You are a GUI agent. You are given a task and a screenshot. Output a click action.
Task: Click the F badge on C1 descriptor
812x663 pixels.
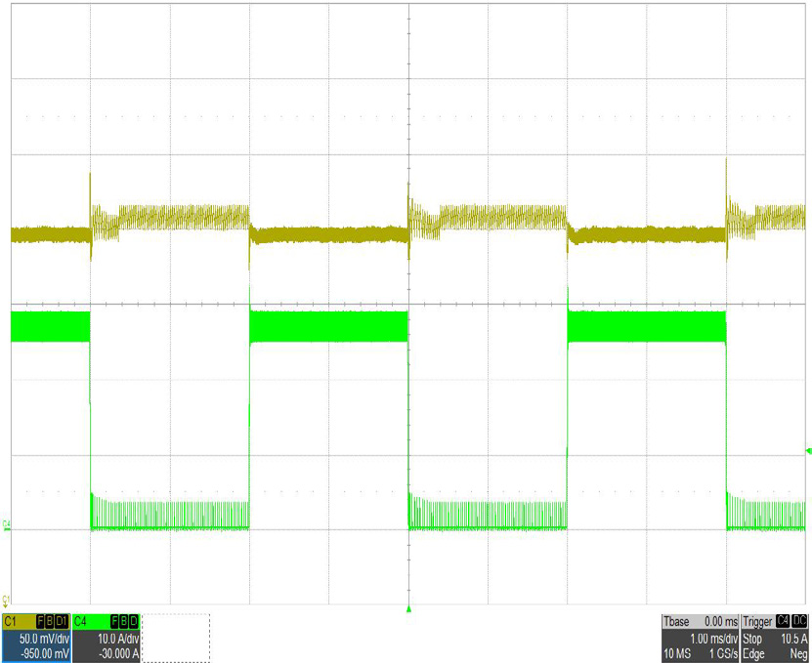tap(40, 621)
